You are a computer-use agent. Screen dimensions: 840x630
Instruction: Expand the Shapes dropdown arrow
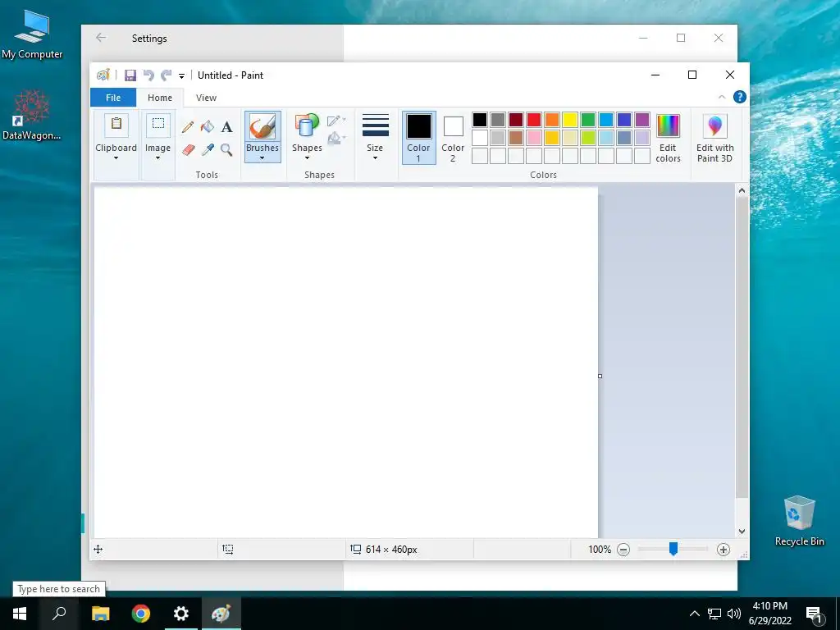[x=307, y=158]
